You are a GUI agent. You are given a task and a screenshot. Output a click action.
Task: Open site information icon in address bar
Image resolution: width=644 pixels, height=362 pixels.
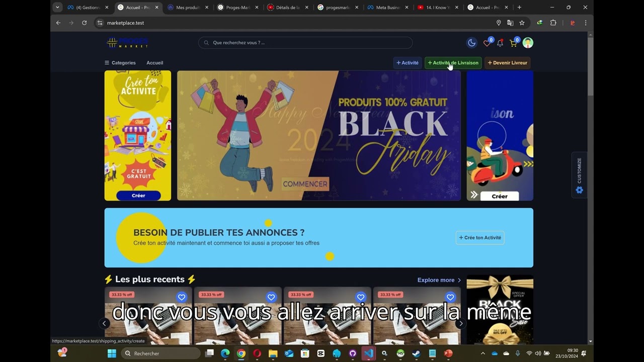tap(100, 23)
